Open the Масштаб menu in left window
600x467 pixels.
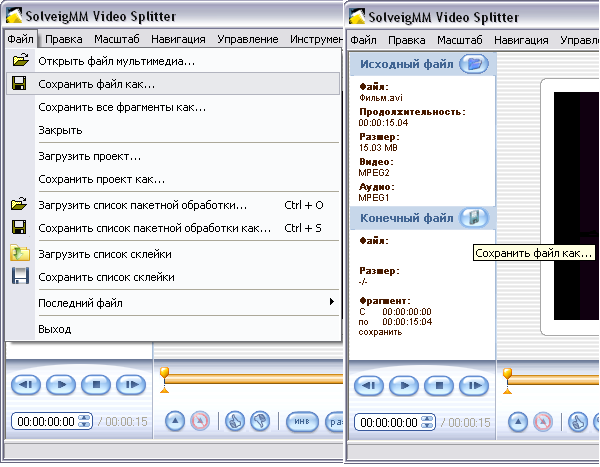[x=117, y=39]
